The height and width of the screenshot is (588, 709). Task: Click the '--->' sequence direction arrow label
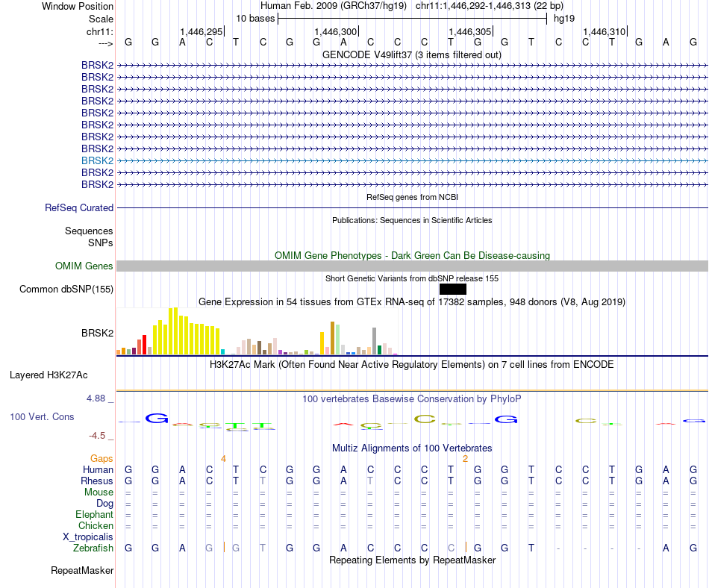coord(106,43)
